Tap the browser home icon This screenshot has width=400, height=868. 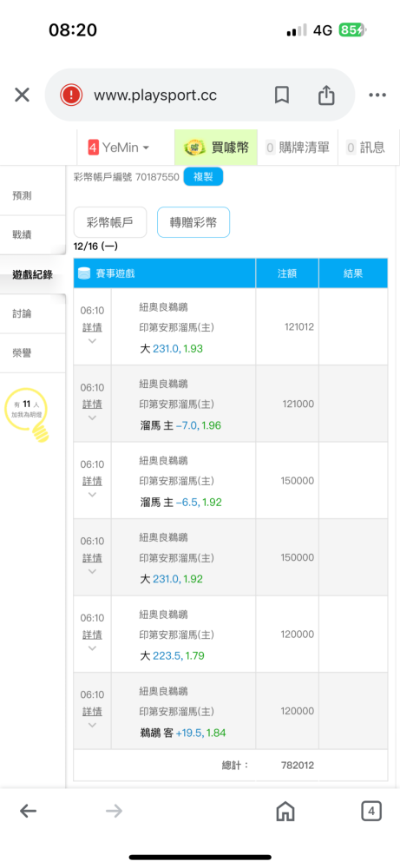[x=285, y=812]
